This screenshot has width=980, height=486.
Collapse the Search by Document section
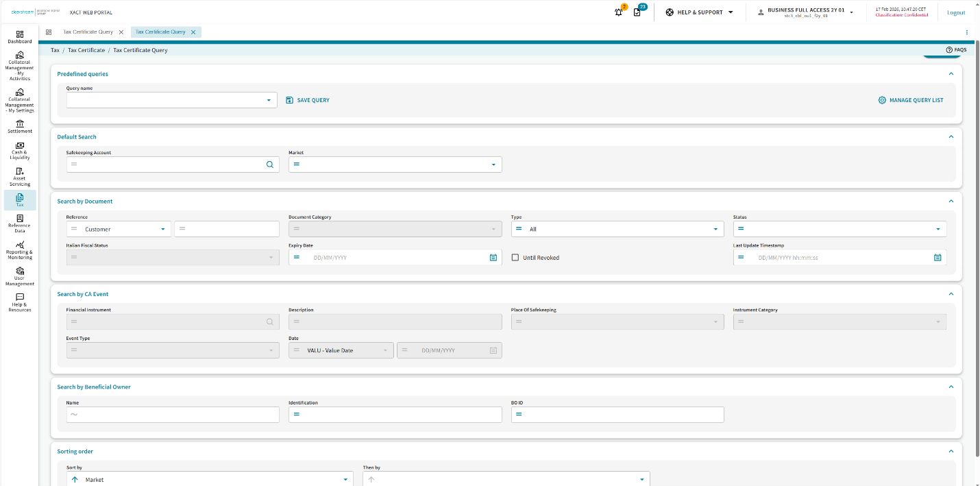(x=951, y=202)
